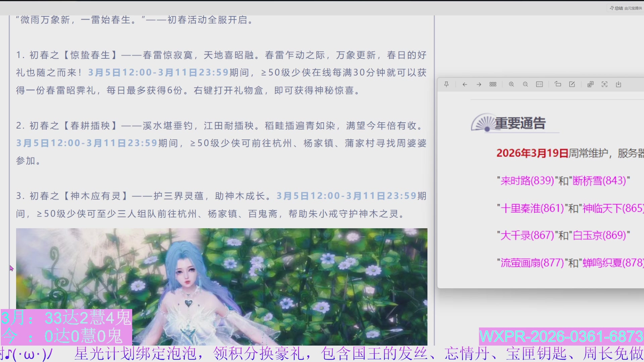Open the thumbnail gallery view
The width and height of the screenshot is (644, 362).
[493, 84]
